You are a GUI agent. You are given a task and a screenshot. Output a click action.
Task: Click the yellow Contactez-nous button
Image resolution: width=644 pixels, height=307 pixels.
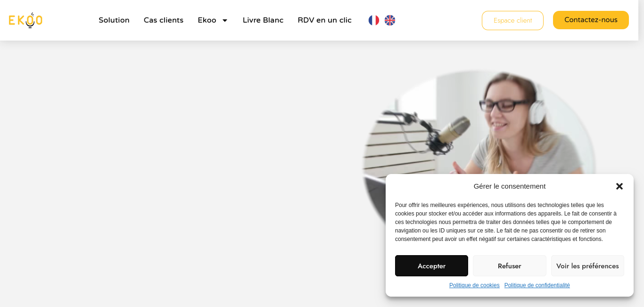pos(591,20)
